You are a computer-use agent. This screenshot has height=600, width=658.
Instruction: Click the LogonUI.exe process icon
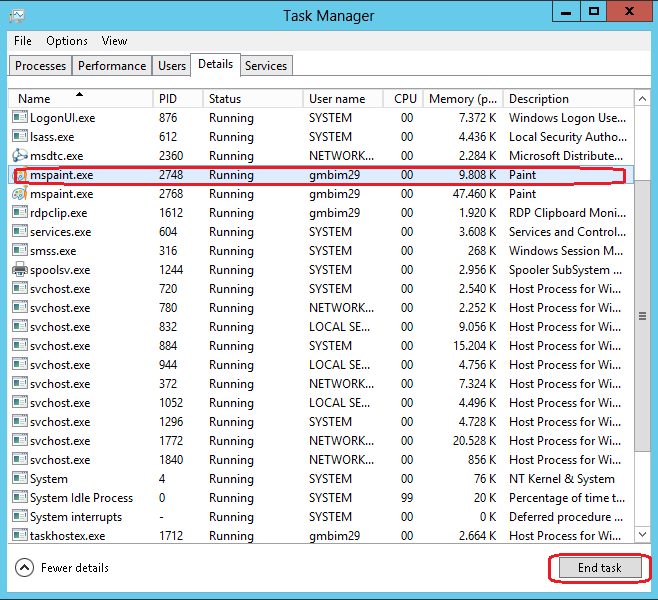[20, 118]
